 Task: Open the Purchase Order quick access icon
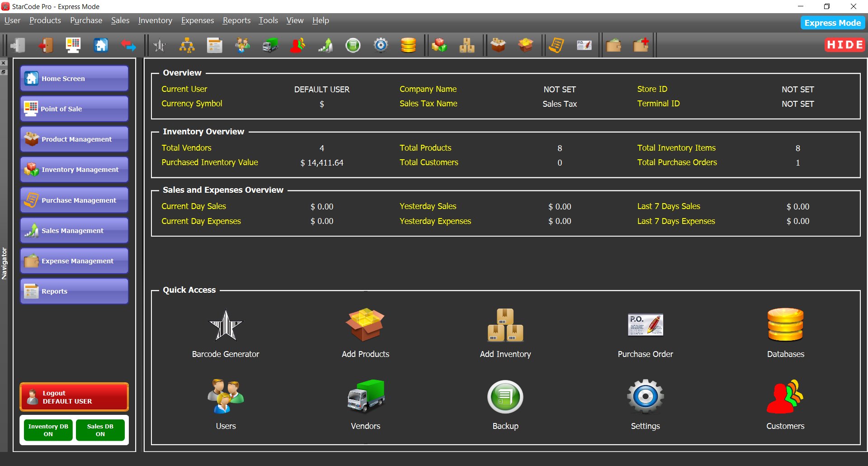coord(645,324)
